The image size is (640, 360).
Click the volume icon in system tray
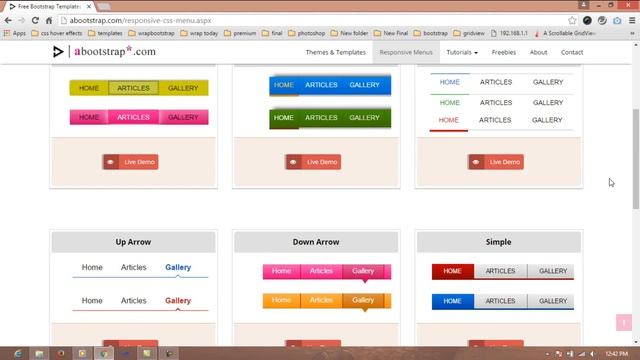point(593,354)
